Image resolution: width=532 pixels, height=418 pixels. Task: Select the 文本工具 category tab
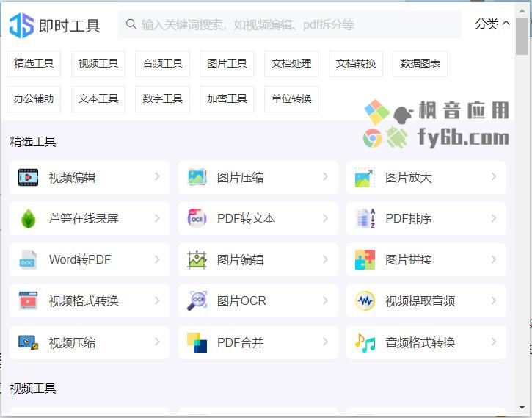click(x=98, y=99)
